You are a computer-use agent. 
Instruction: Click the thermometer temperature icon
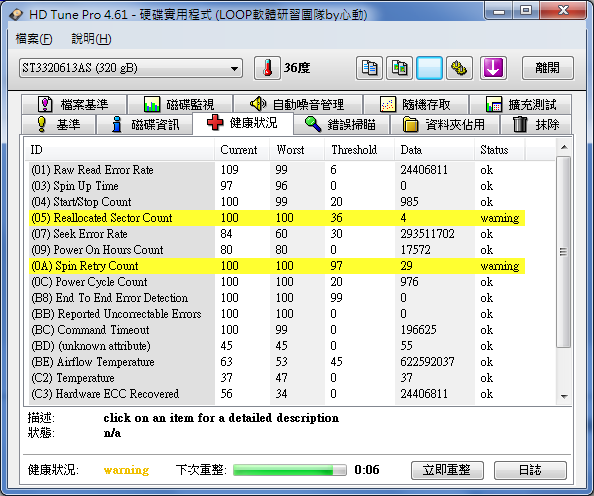coord(267,68)
